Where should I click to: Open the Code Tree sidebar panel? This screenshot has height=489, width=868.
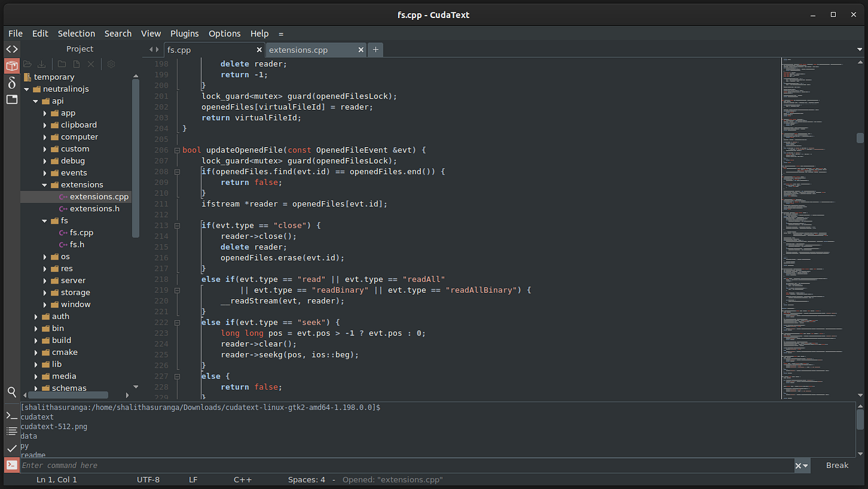[x=12, y=49]
